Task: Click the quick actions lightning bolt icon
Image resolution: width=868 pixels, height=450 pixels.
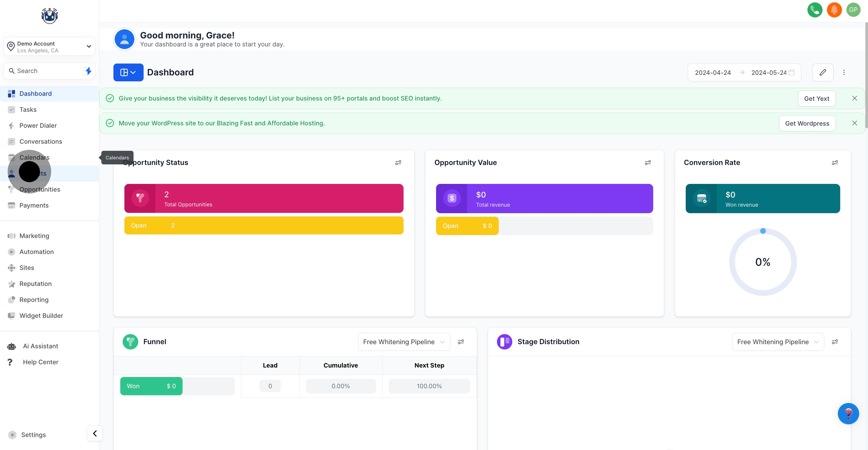Action: pyautogui.click(x=88, y=71)
